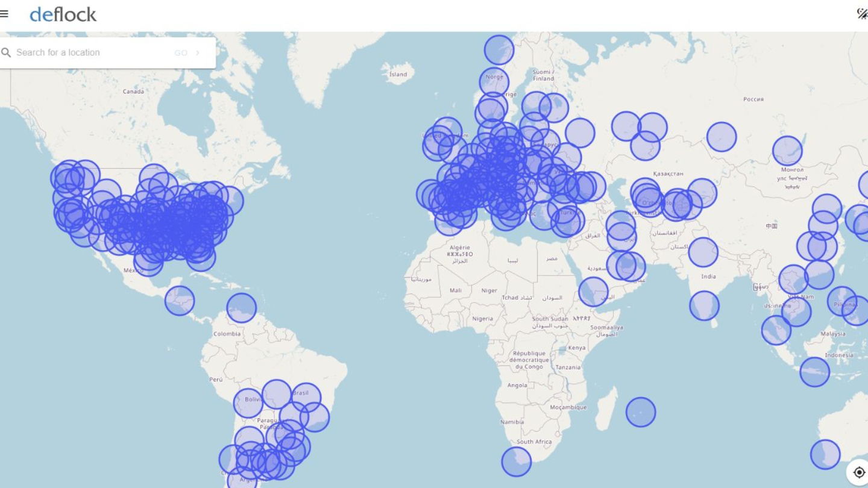Viewport: 868px width, 488px height.
Task: Click the Ísland map label
Action: click(x=398, y=74)
